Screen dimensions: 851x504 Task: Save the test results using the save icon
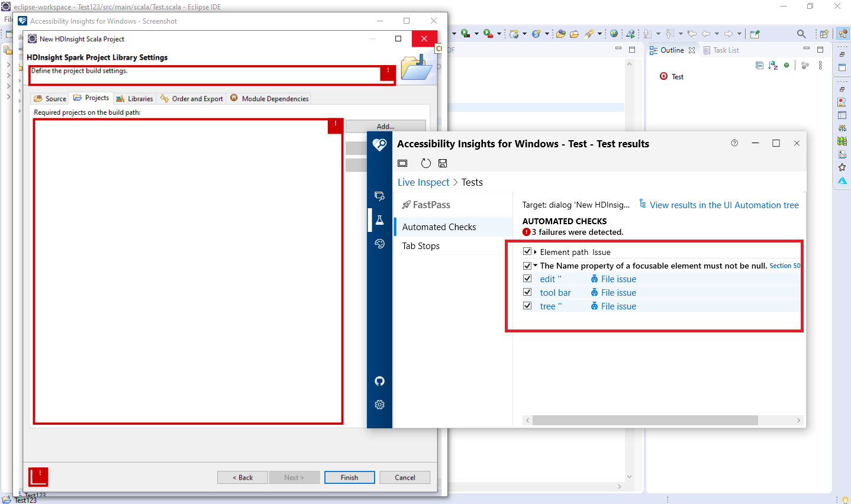[442, 163]
